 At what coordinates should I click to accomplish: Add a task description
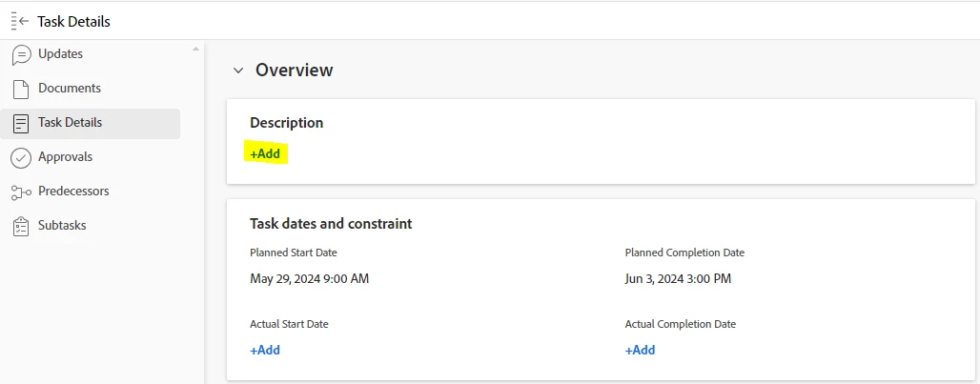point(265,153)
